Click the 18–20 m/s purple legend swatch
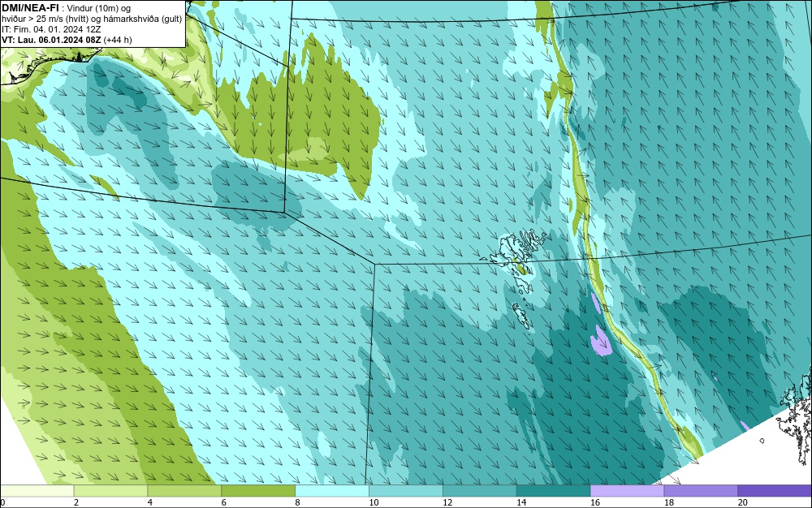 point(701,490)
